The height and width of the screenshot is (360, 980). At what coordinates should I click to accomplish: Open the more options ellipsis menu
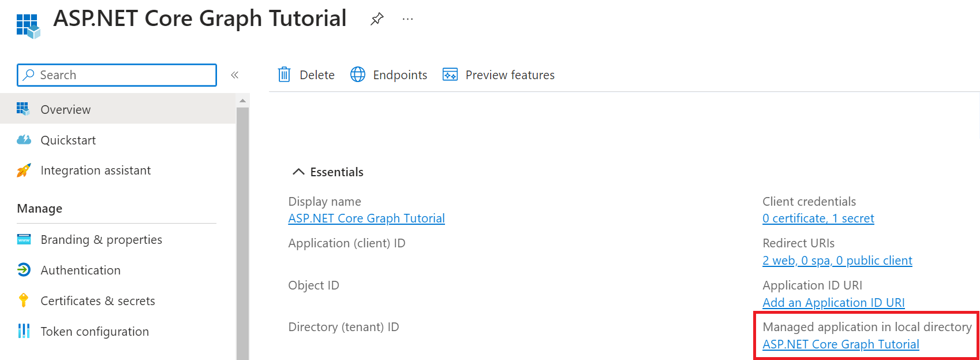click(407, 19)
